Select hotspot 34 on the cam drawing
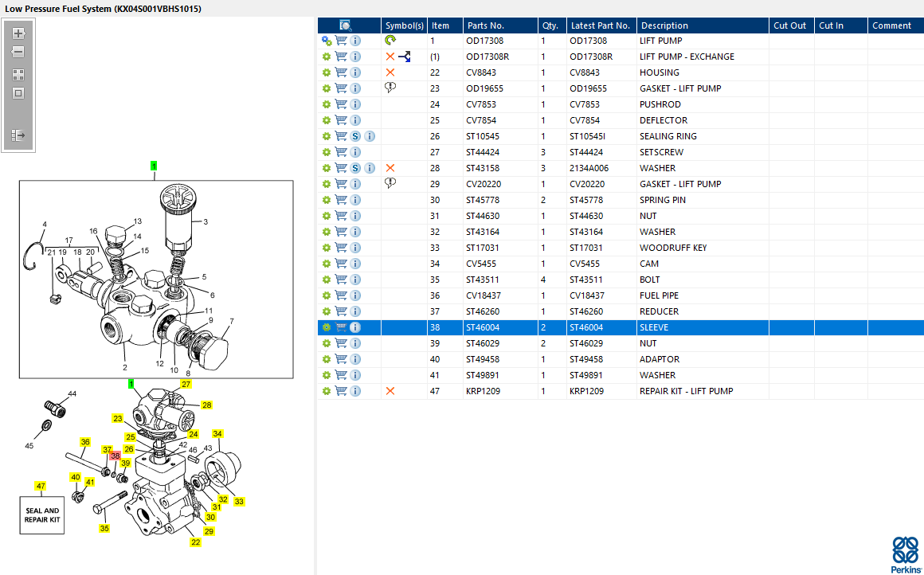924x575 pixels. point(217,433)
